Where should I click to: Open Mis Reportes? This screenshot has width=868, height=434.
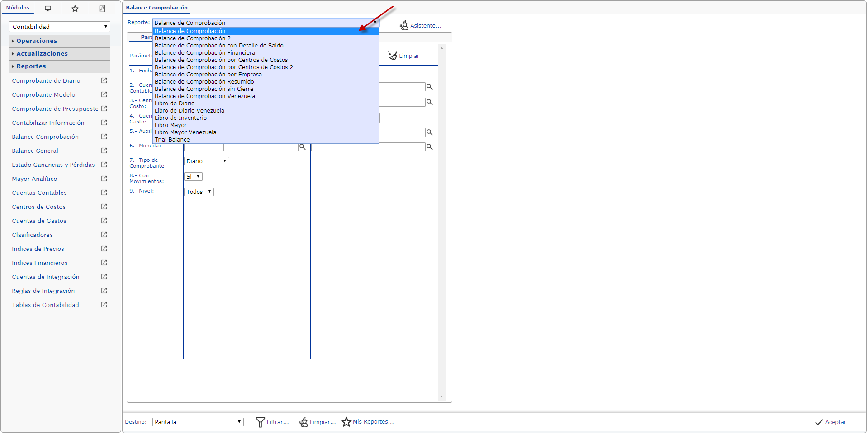[368, 422]
